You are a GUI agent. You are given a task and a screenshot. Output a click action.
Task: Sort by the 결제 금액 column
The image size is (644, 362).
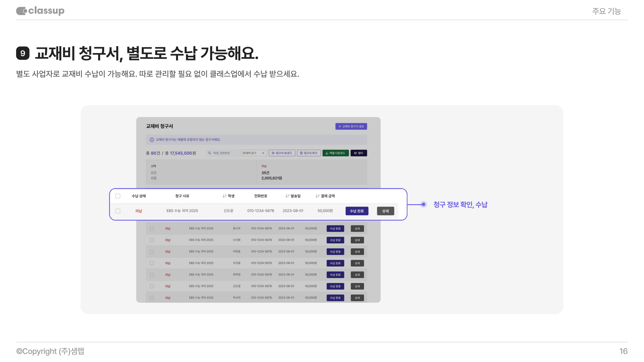tap(325, 196)
